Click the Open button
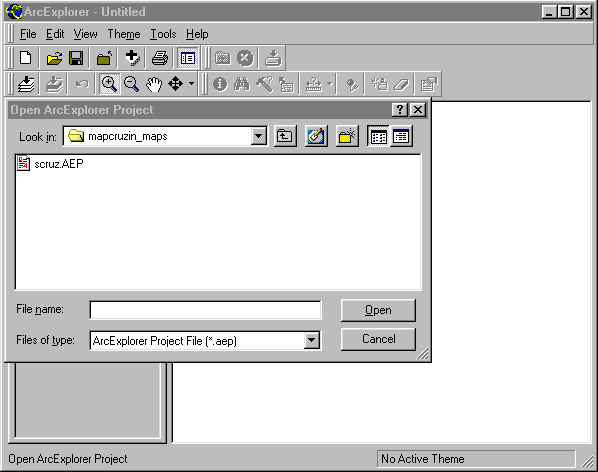 (378, 310)
